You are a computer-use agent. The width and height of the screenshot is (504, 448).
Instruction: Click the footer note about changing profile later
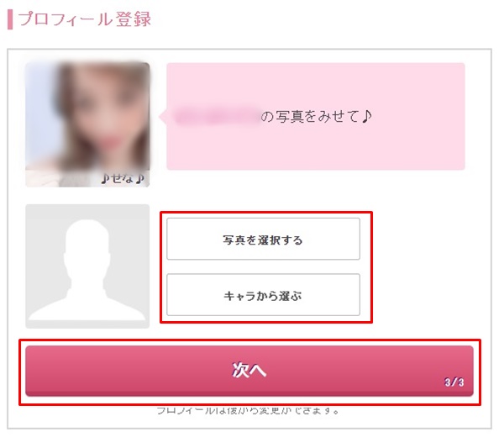coord(249,411)
